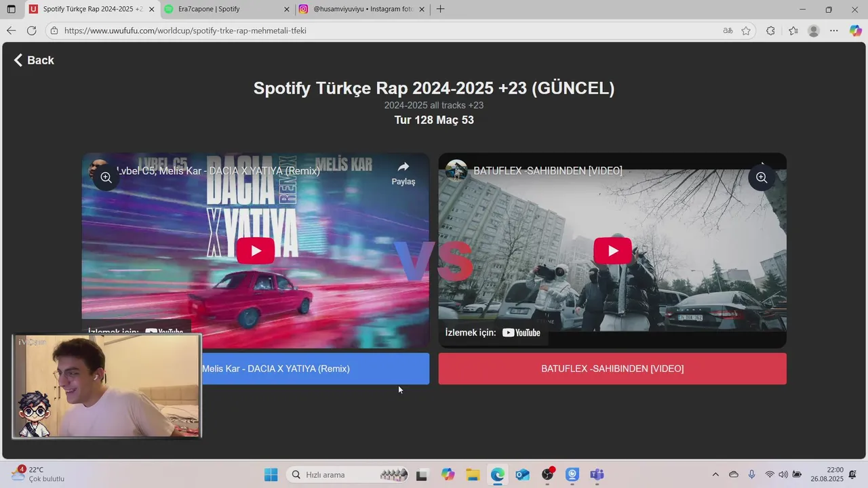Open volume control in tray
Screen dimensions: 868x488
(783, 474)
